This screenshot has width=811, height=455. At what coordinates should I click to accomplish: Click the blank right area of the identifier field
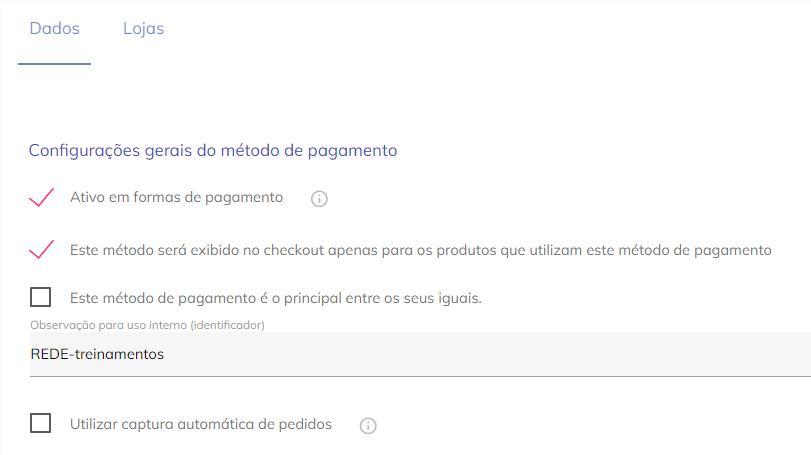click(517, 354)
